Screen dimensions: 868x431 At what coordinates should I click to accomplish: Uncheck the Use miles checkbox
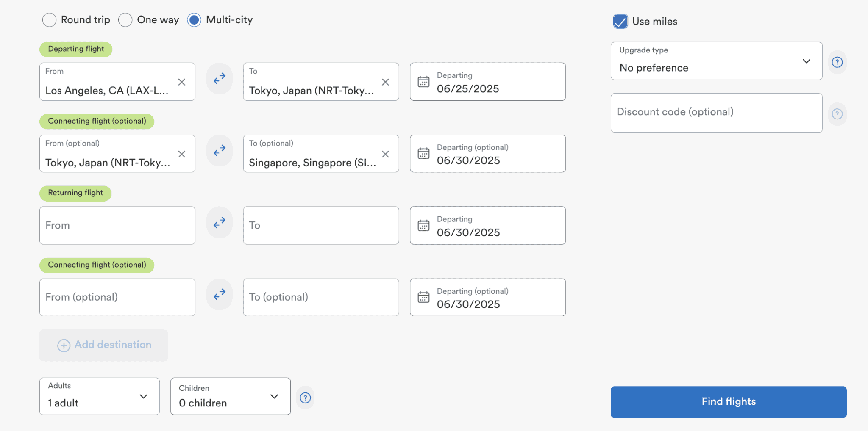(x=620, y=22)
